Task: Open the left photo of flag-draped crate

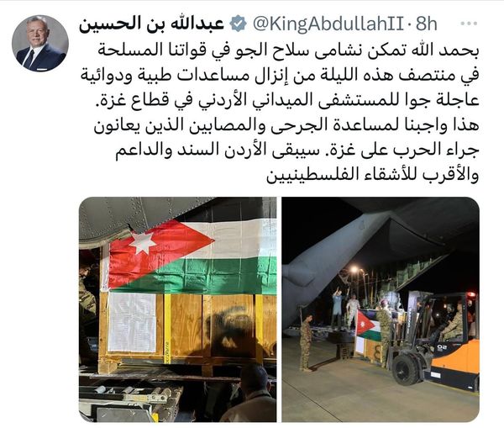Action: 178,309
